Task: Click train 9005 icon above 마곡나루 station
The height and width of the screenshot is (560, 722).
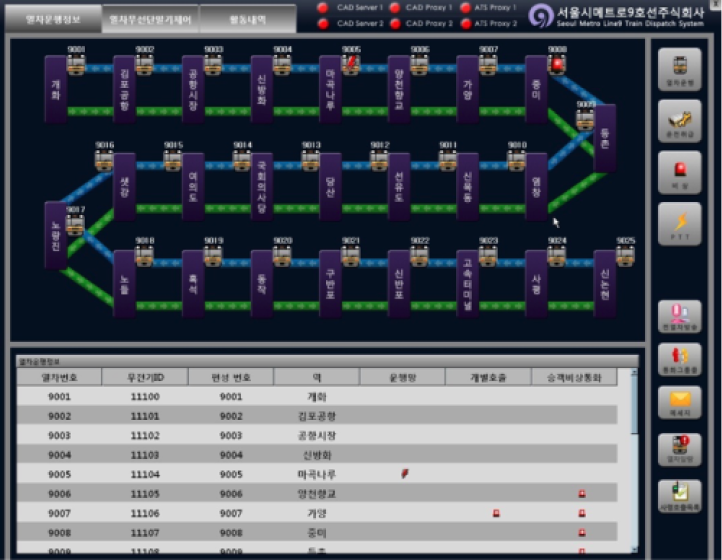Action: (x=351, y=65)
